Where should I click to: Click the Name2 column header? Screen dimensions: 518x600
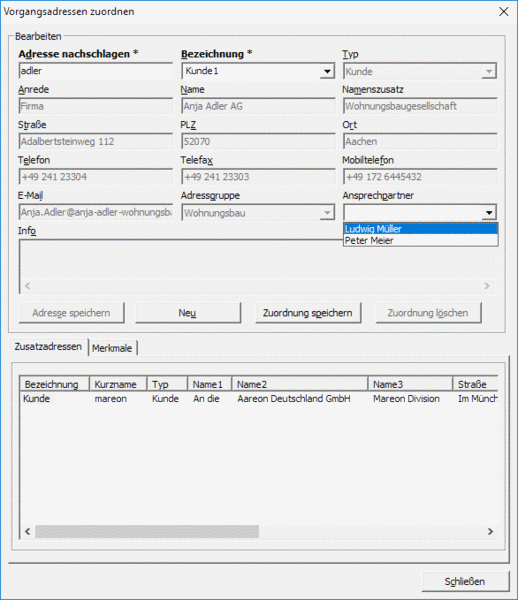[x=300, y=384]
